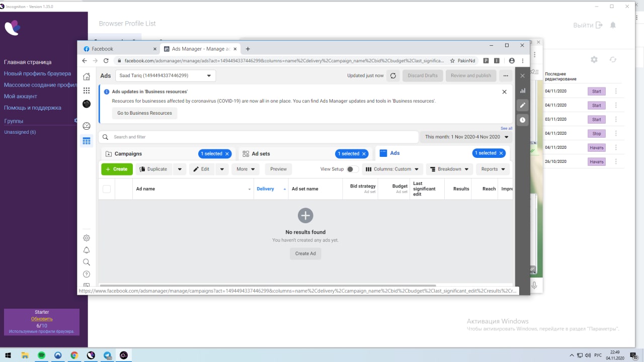
Task: Open the Reports dropdown
Action: point(493,169)
